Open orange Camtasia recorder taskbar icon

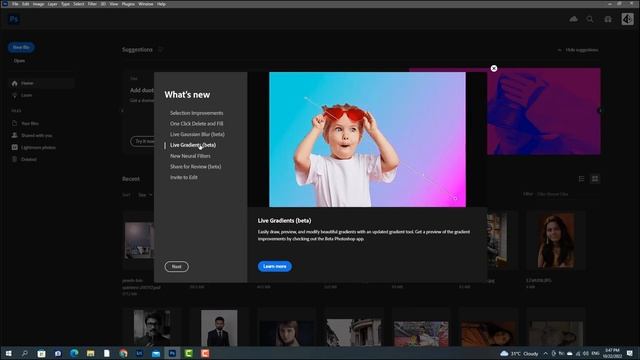tap(205, 353)
